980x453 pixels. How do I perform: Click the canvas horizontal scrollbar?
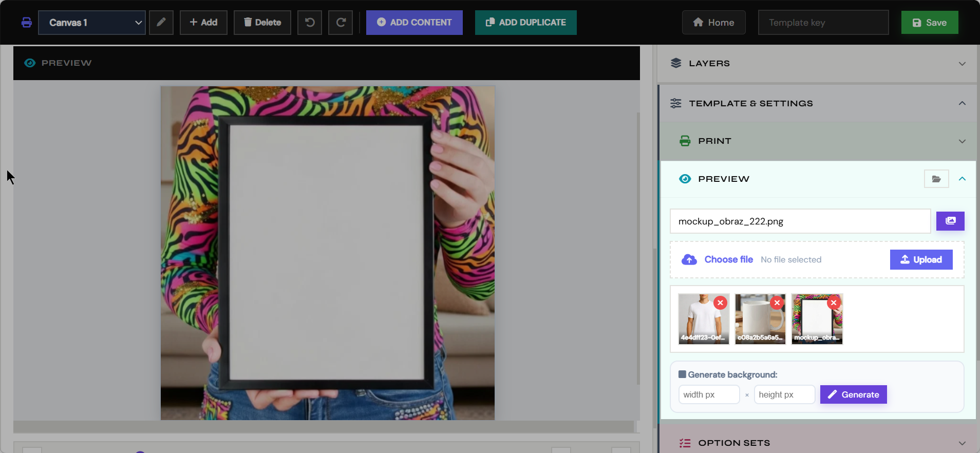tap(324, 426)
